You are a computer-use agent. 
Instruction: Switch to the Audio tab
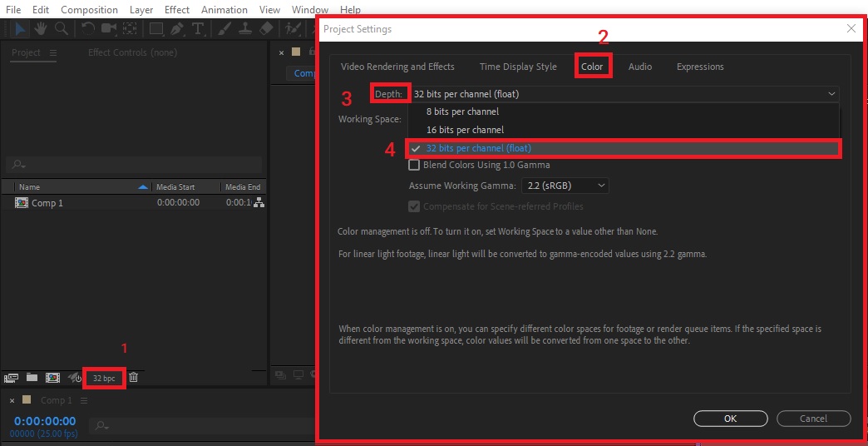click(639, 67)
